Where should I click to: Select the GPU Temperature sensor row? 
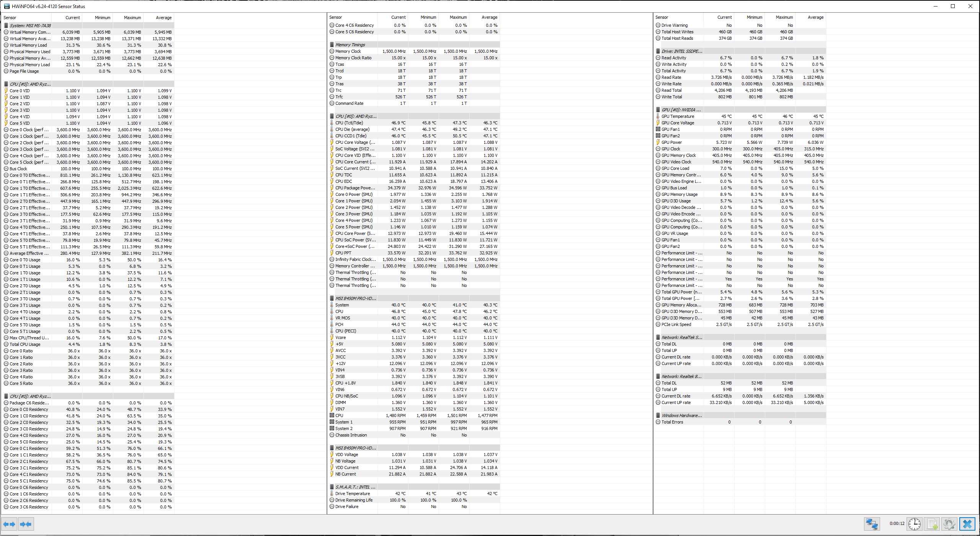pyautogui.click(x=678, y=116)
